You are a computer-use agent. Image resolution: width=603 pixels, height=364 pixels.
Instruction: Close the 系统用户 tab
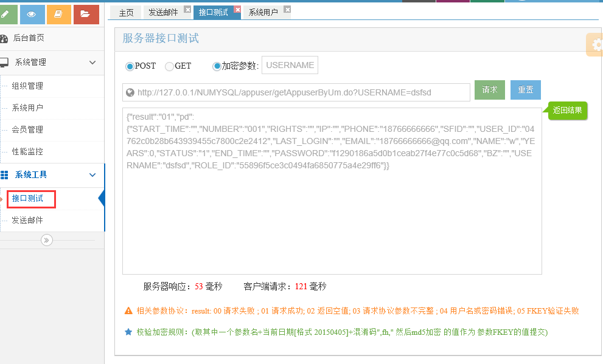click(287, 9)
